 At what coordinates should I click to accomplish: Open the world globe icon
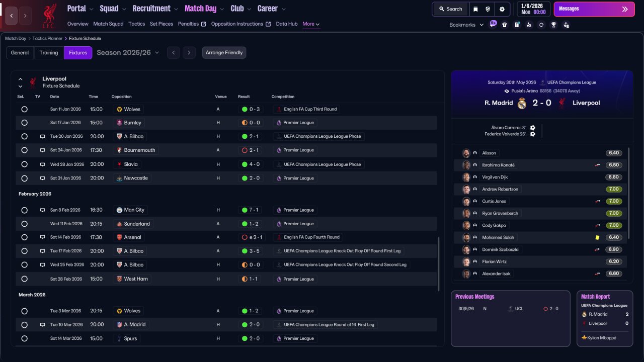[x=488, y=9]
